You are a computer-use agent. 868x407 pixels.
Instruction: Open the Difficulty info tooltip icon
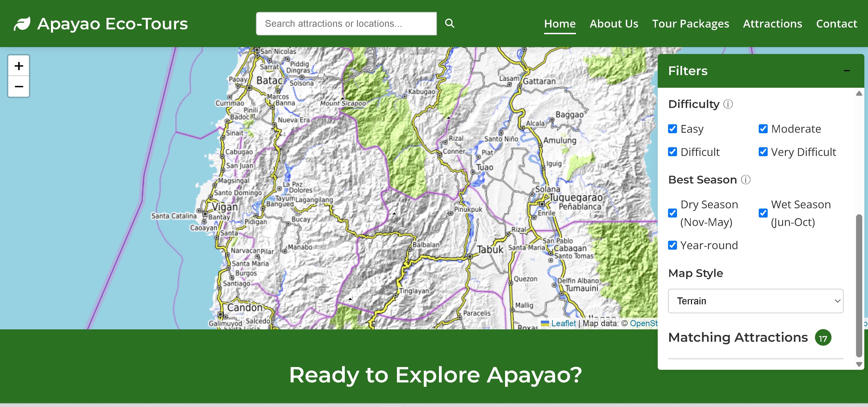point(728,105)
